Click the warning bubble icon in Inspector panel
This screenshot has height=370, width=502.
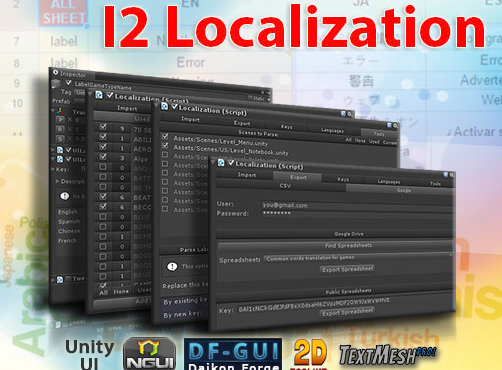65,196
